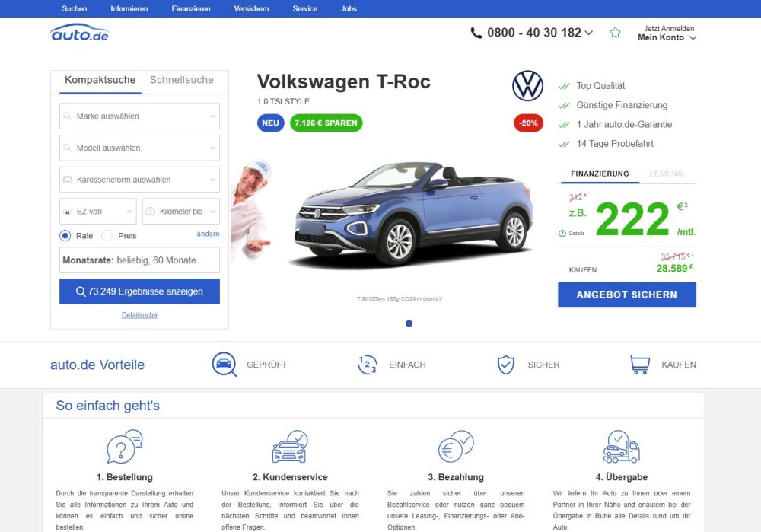This screenshot has height=532, width=761.
Task: Click the 0800 - 40 30 182 number
Action: 534,33
